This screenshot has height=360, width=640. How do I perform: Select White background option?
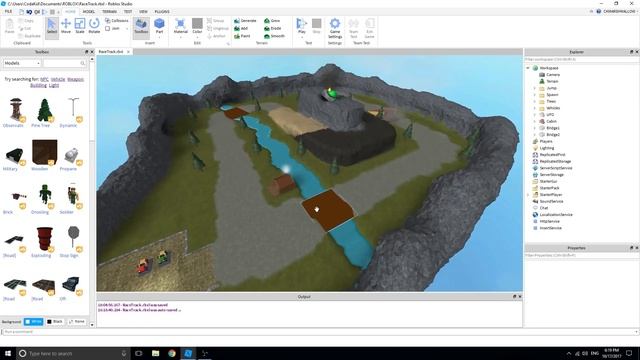pyautogui.click(x=33, y=322)
